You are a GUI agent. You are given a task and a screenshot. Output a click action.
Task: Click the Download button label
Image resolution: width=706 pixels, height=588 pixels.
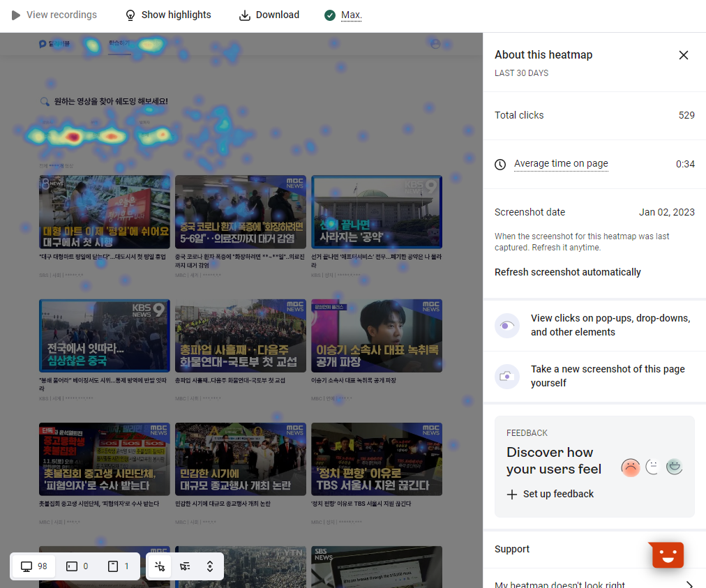[x=278, y=15]
